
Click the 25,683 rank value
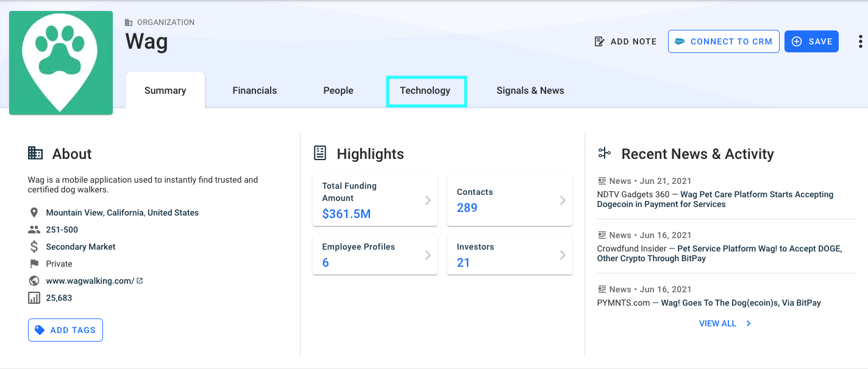click(59, 298)
